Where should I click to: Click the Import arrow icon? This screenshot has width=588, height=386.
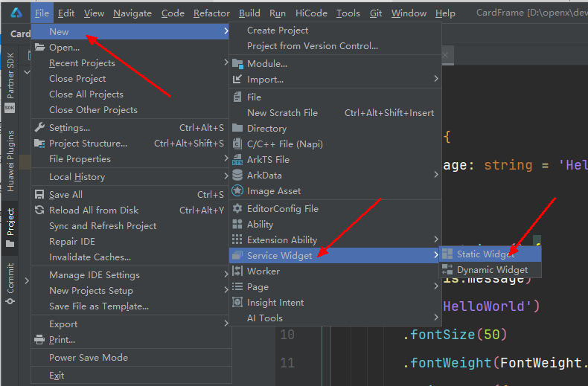237,79
